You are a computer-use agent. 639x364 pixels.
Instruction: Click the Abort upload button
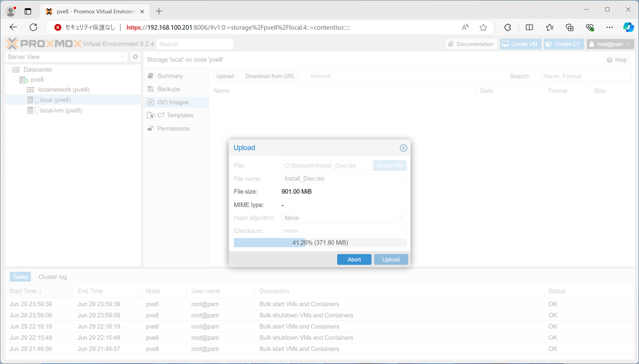coord(354,259)
